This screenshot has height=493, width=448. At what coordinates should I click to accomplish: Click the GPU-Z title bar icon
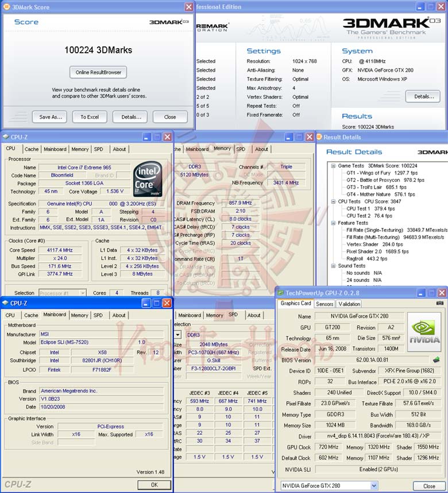[x=280, y=293]
